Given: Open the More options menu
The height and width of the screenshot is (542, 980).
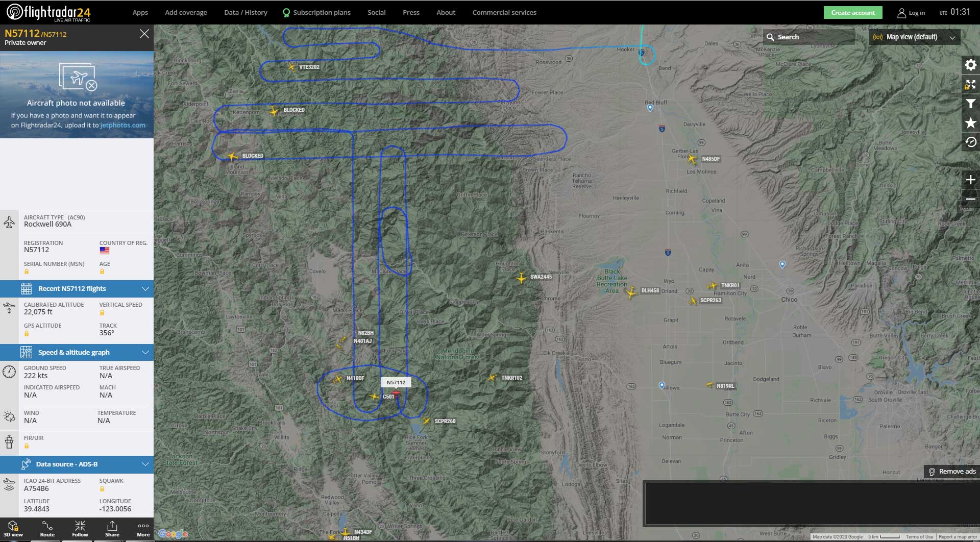Looking at the screenshot, I should (143, 529).
